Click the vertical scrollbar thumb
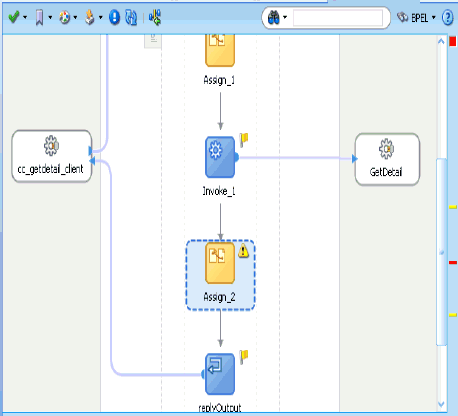458x416 pixels. click(x=441, y=252)
